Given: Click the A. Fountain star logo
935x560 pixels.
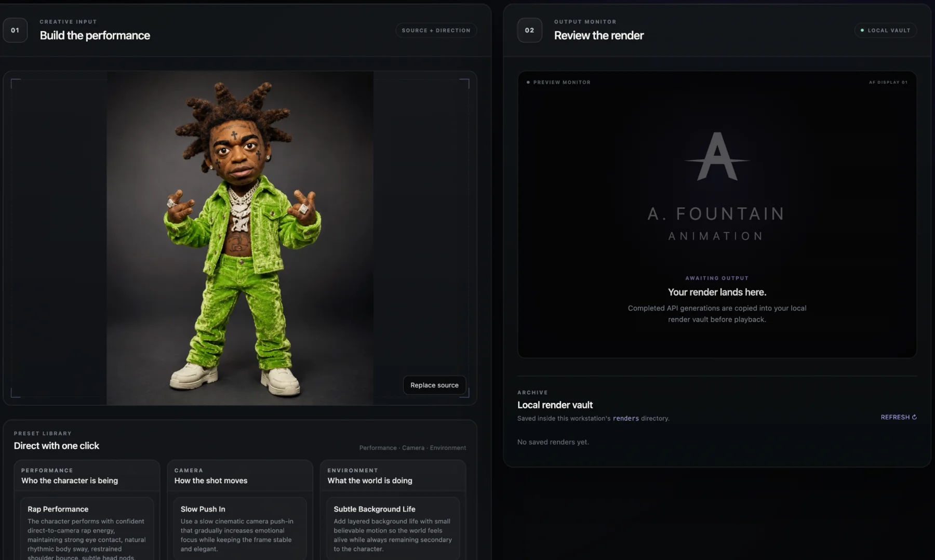Looking at the screenshot, I should point(717,156).
